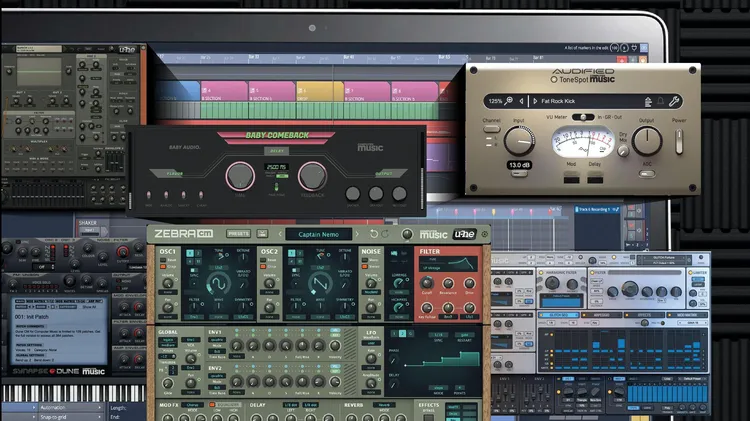Click the undo icon in Zebra CM

(374, 234)
